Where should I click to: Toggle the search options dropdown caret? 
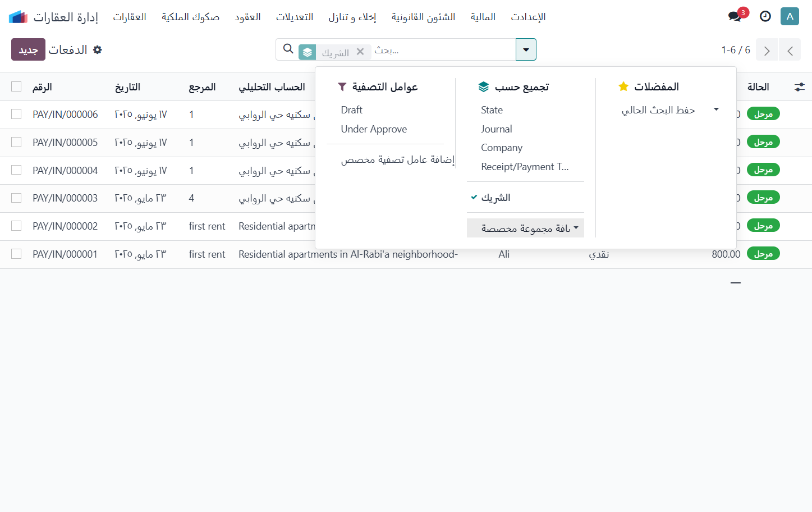[526, 49]
